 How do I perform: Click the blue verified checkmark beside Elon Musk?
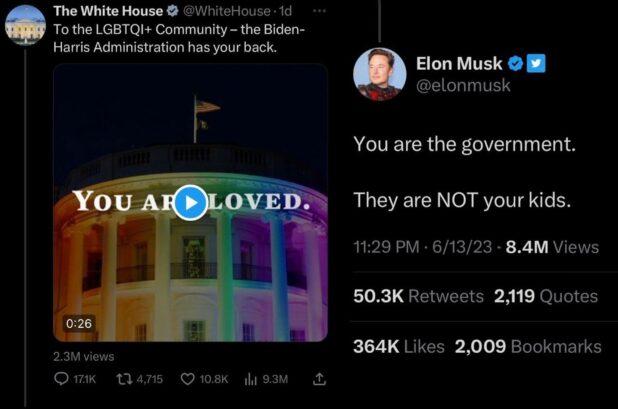(x=516, y=63)
